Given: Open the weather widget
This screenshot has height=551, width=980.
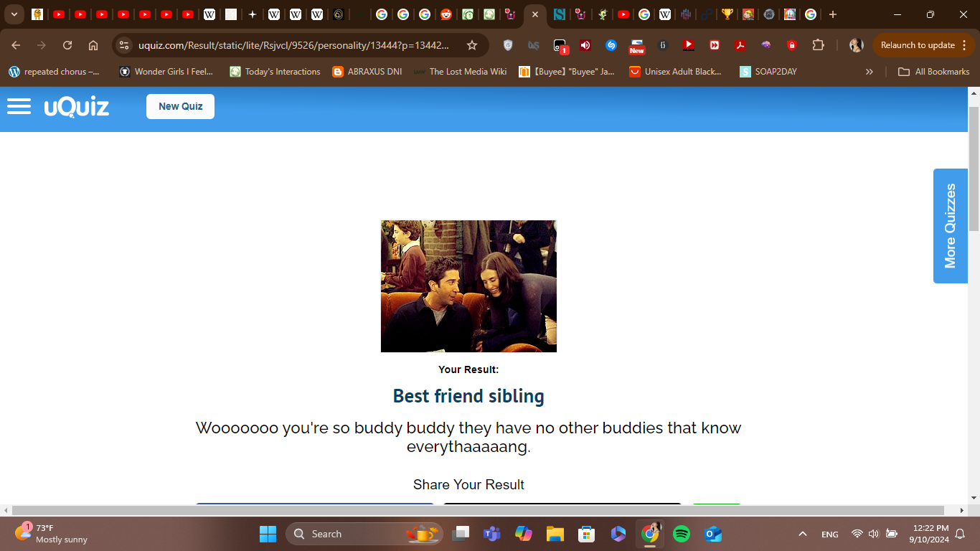Looking at the screenshot, I should click(x=52, y=534).
